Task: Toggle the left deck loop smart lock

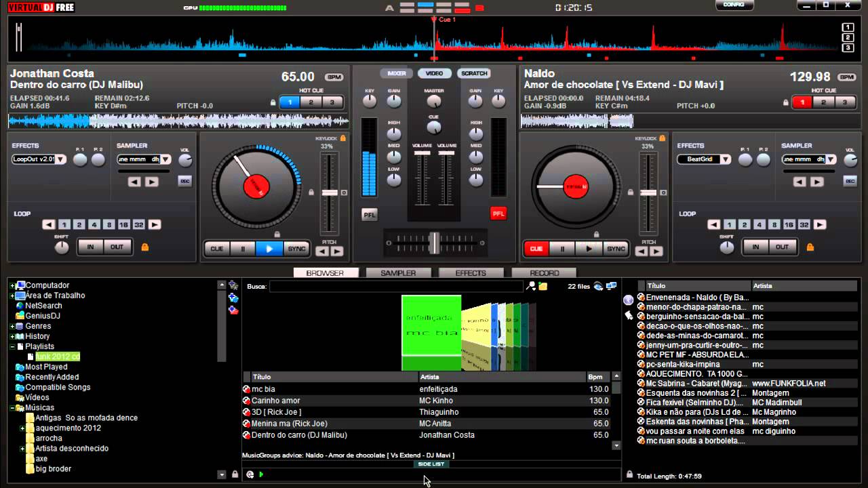Action: click(x=144, y=247)
